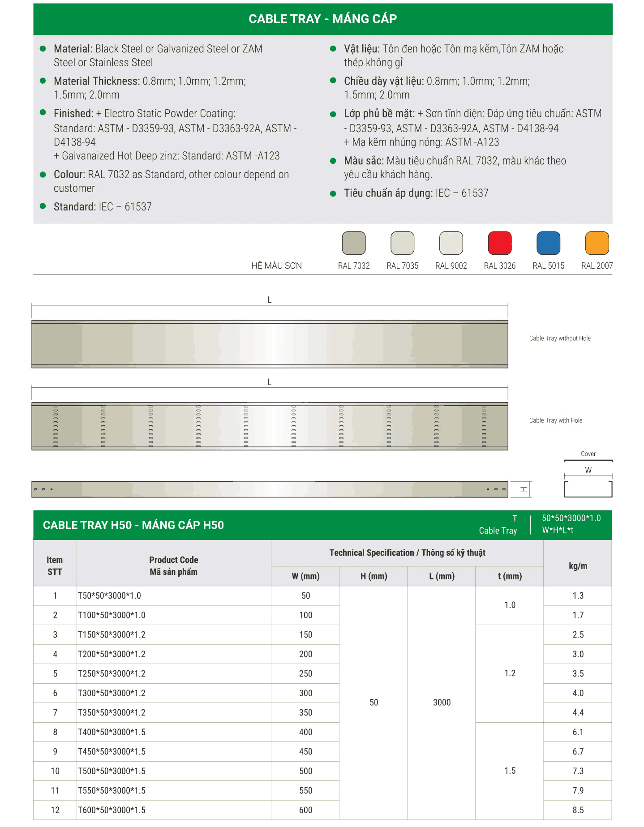
Task: Click the W value 350 cell
Action: (x=305, y=712)
